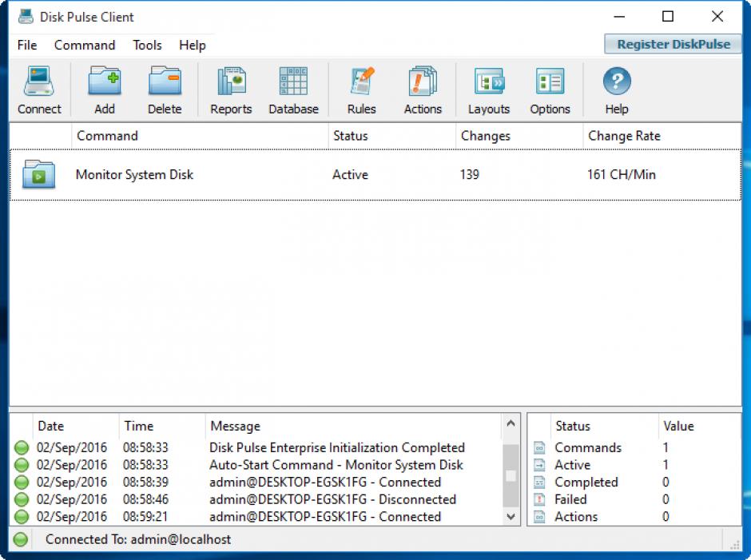Click the green icon beside 08:59:21 Connected message
The width and height of the screenshot is (751, 560).
22,517
